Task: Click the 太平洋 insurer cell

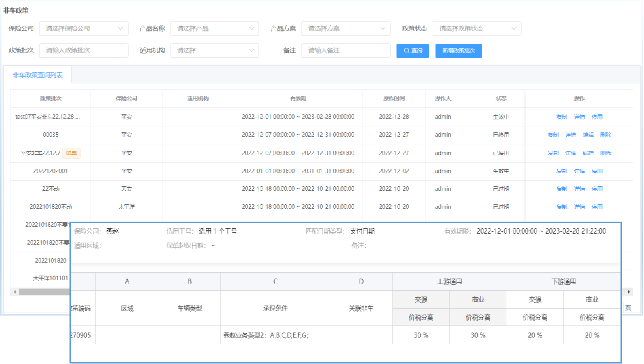Action: (x=126, y=207)
